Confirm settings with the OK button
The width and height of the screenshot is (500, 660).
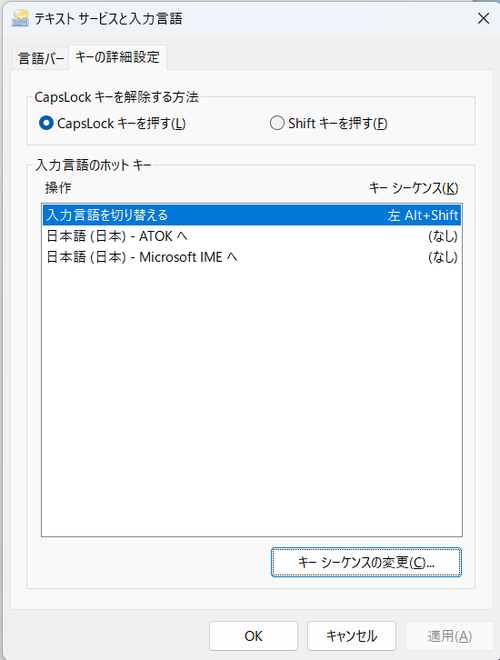click(253, 636)
